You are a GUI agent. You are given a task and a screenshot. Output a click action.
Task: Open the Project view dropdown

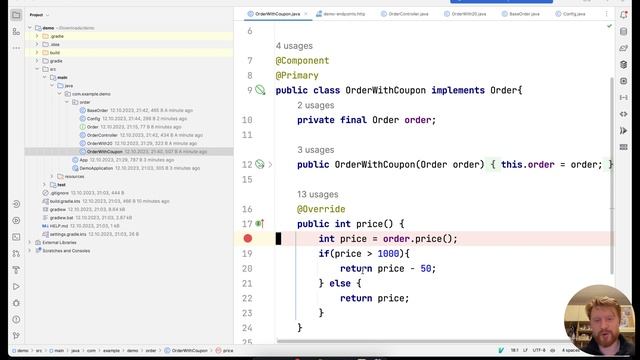click(39, 15)
